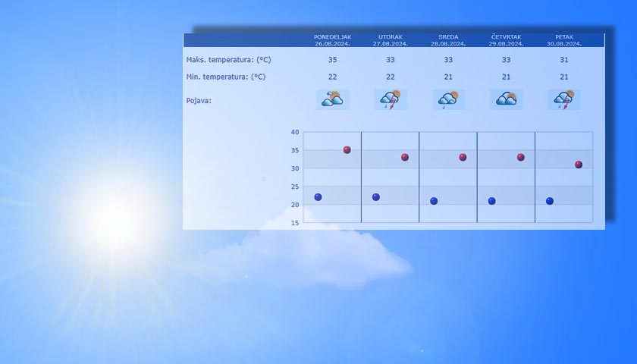637x364 pixels.
Task: Click Monday's partly cloudy weather icon
Action: pos(332,99)
